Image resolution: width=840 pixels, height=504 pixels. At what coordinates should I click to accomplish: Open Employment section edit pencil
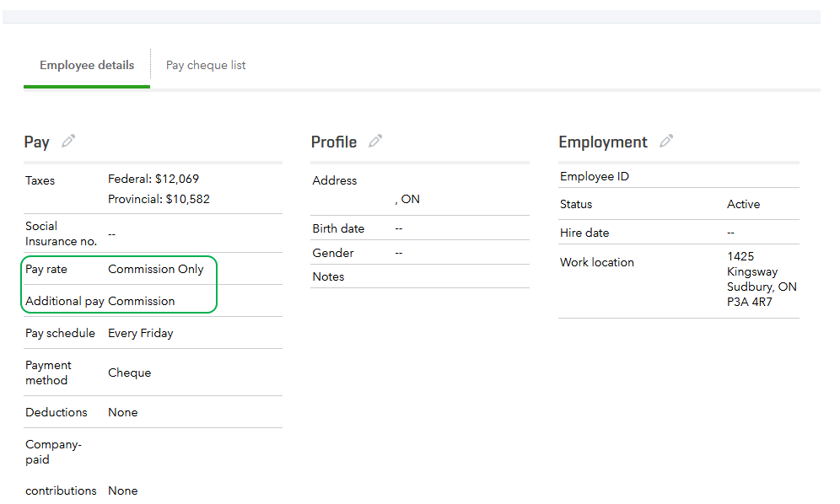[x=666, y=142]
